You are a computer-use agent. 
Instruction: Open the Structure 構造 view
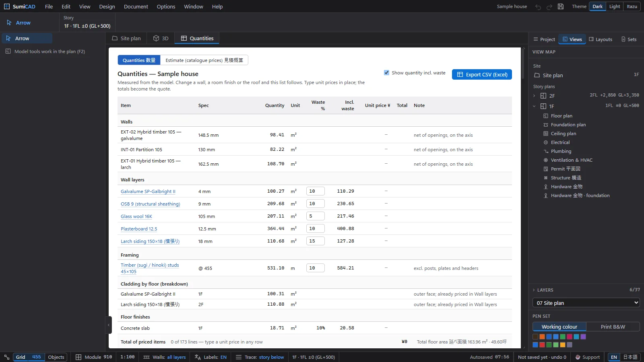[x=566, y=178]
